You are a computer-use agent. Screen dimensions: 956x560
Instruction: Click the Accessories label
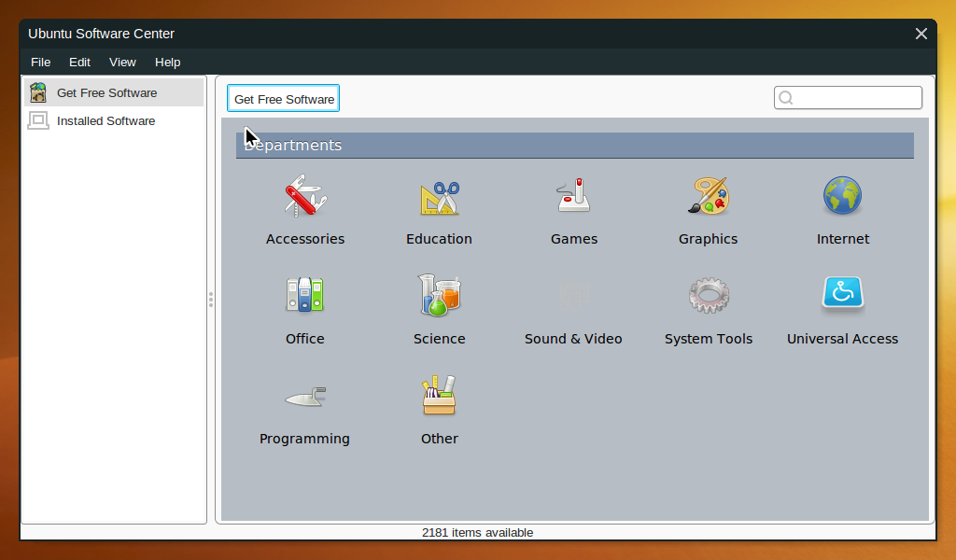[305, 239]
